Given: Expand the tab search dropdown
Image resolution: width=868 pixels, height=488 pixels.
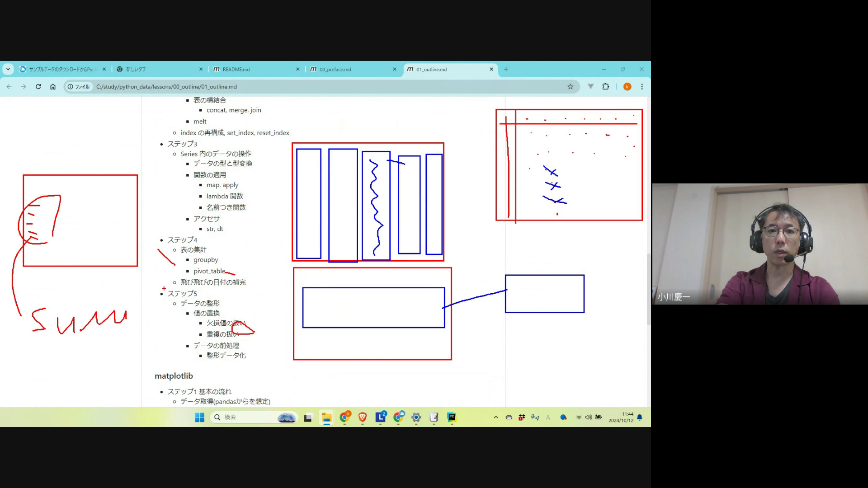Looking at the screenshot, I should pos(8,69).
